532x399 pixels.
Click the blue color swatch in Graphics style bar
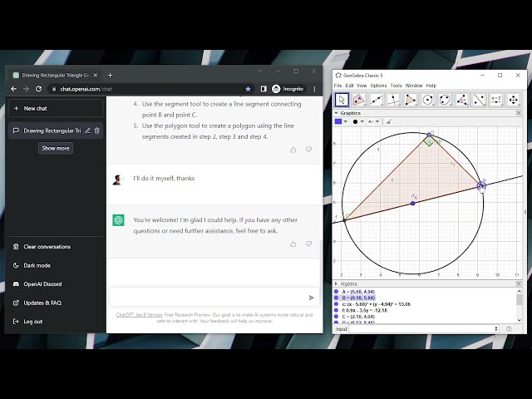pyautogui.click(x=338, y=121)
